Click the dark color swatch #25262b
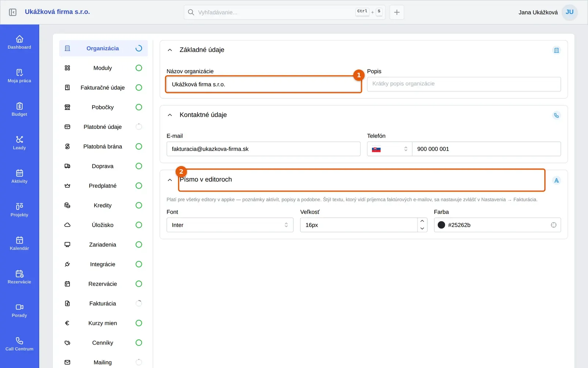 pos(441,225)
